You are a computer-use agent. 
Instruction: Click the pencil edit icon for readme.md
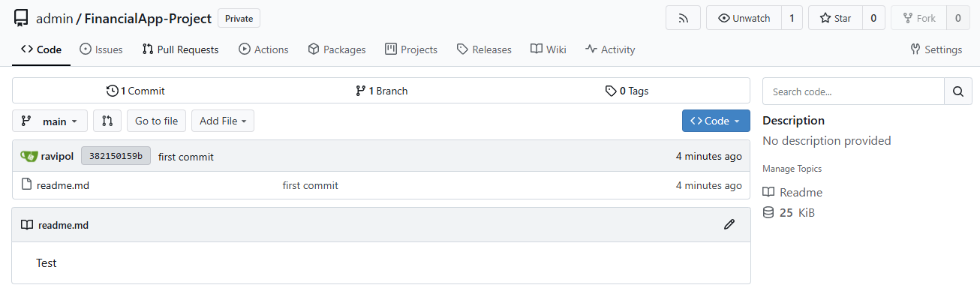coord(729,224)
